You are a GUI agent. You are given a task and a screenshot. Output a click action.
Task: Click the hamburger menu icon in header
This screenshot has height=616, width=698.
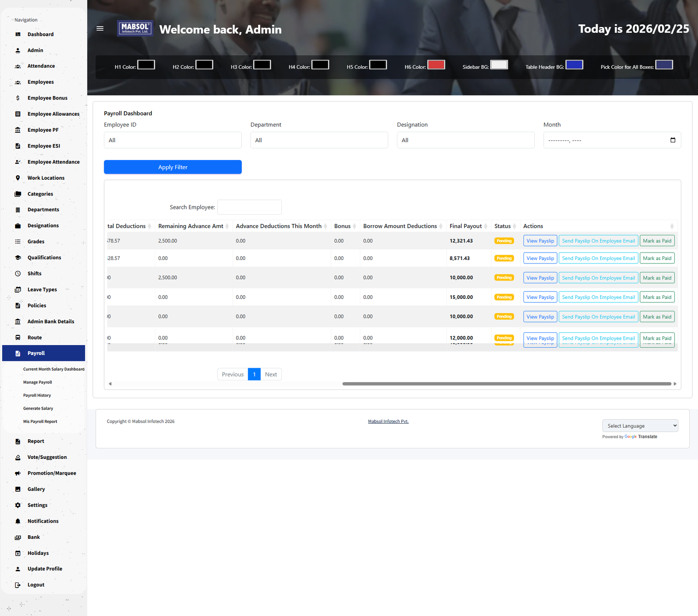click(100, 29)
